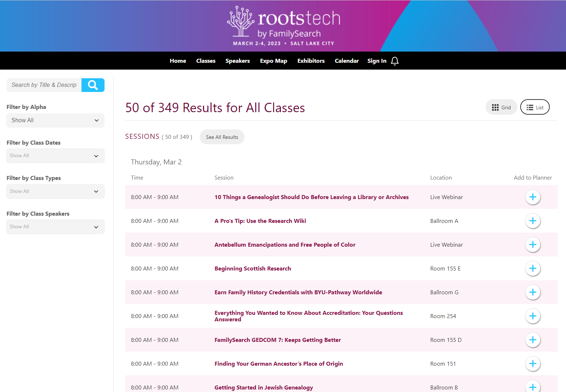Click the 'Thursday, Mar 2' date heading
Image resolution: width=566 pixels, height=392 pixels.
[x=156, y=162]
